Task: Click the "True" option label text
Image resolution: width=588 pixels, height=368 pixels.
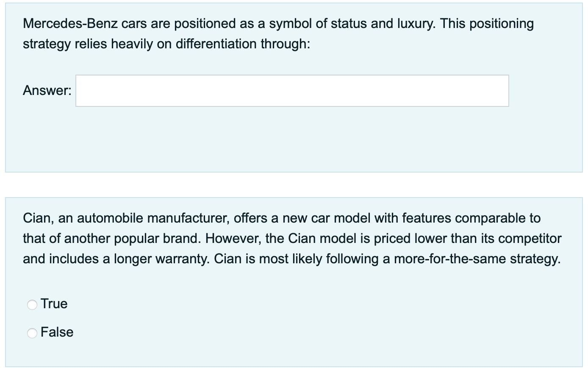Action: pos(54,304)
